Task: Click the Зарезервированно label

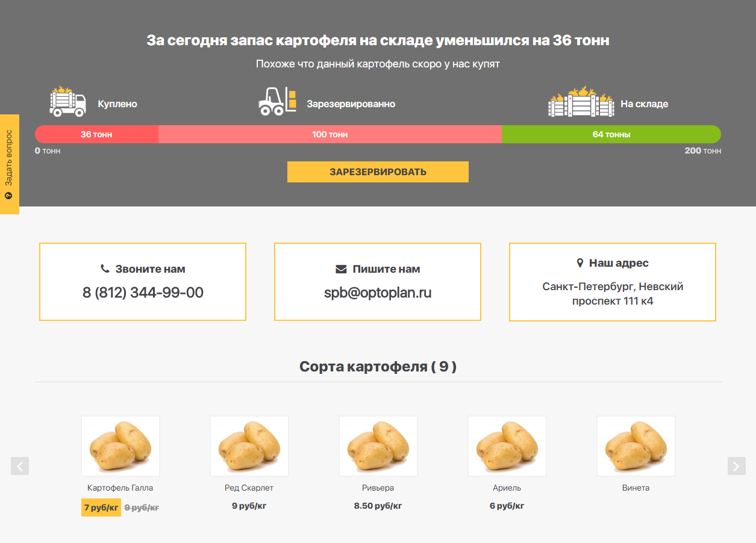Action: tap(351, 104)
